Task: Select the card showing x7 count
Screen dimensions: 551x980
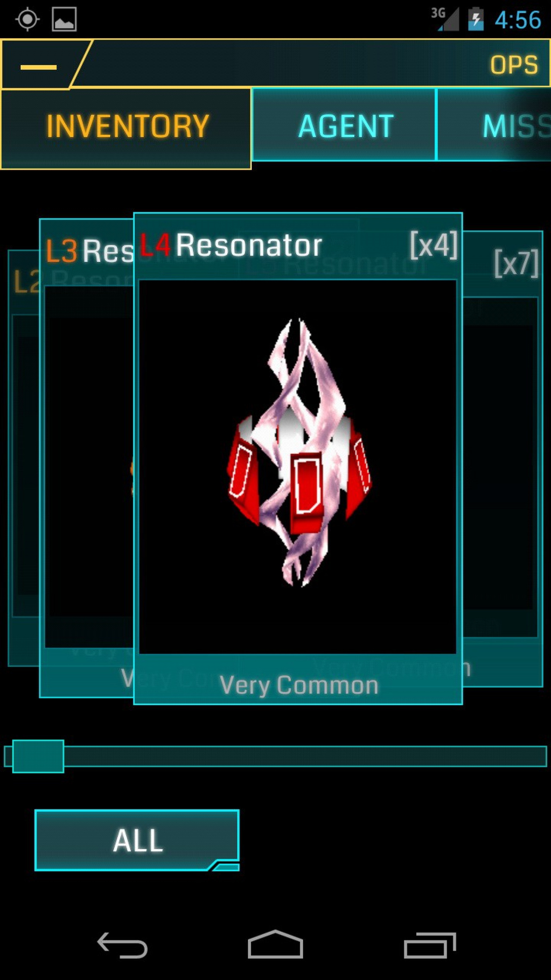Action: click(503, 459)
